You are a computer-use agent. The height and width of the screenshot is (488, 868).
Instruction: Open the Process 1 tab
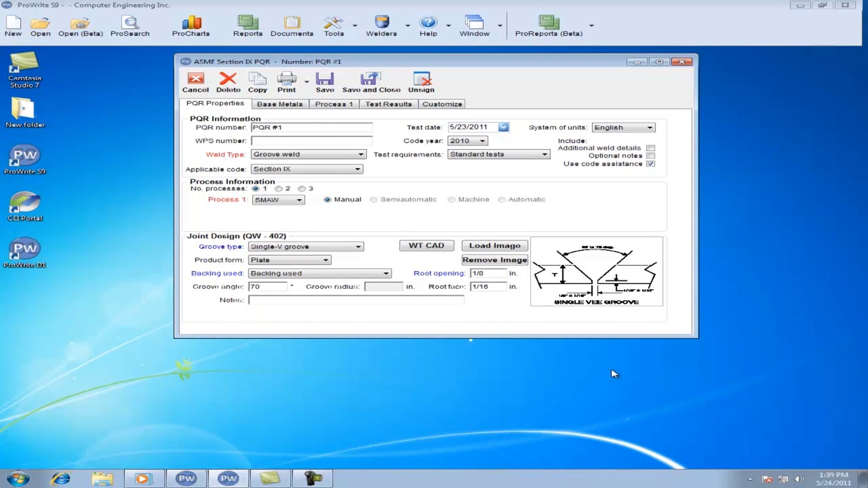pyautogui.click(x=334, y=104)
